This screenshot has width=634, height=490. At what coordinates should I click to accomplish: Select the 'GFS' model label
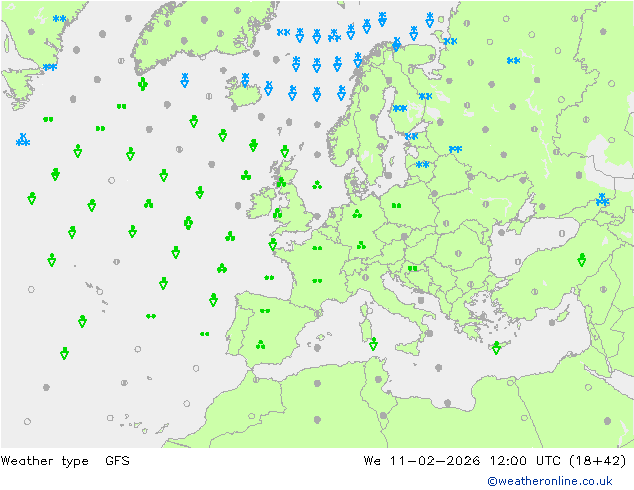tap(117, 461)
